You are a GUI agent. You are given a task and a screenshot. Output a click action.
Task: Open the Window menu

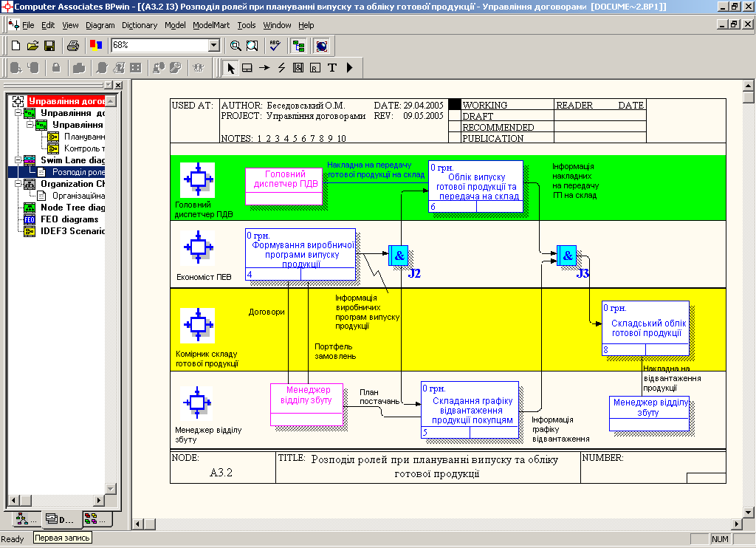point(277,25)
